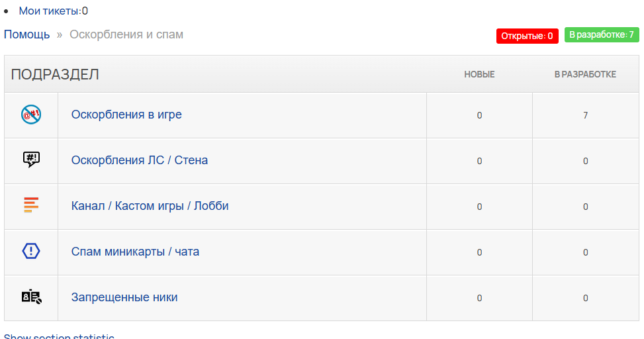Open Оскорбления ЛС / Стена subsection
Image resolution: width=644 pixels, height=339 pixels.
point(140,160)
